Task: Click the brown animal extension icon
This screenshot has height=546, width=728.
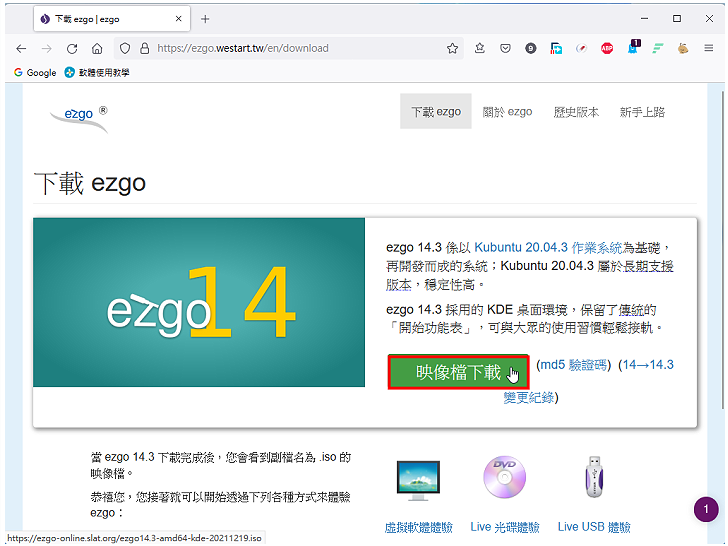Action: click(683, 48)
